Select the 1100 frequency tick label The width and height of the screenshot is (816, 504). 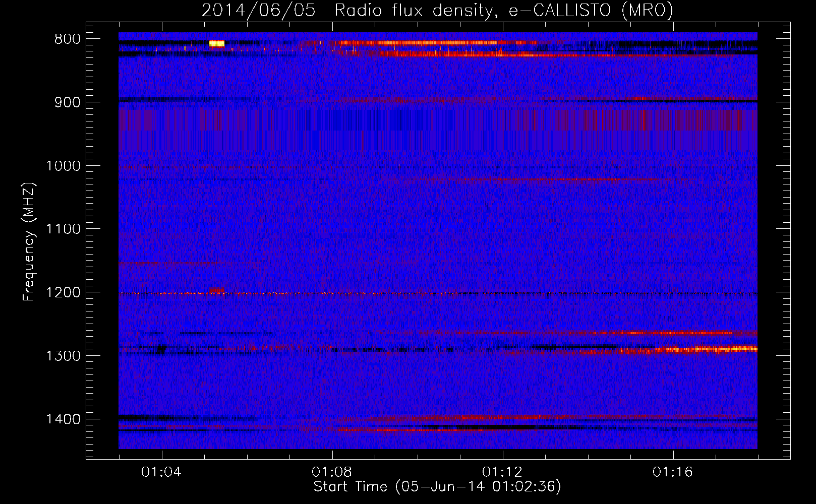63,229
